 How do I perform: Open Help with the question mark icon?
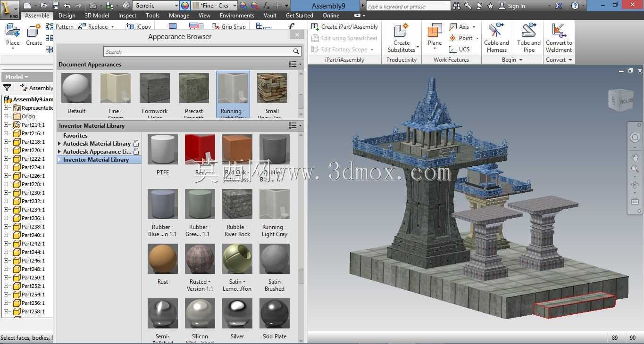pyautogui.click(x=575, y=6)
